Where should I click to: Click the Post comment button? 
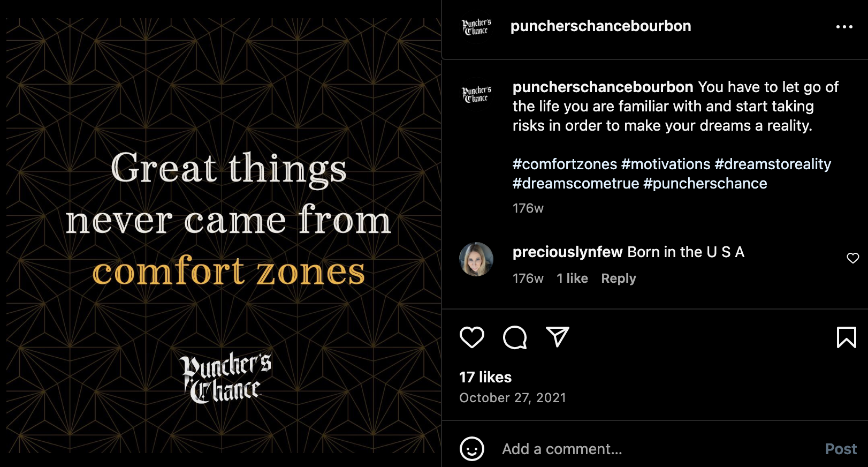840,449
